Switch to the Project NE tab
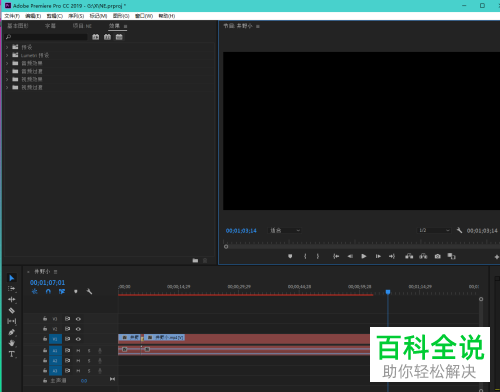Image resolution: width=500 pixels, height=392 pixels. click(x=82, y=26)
